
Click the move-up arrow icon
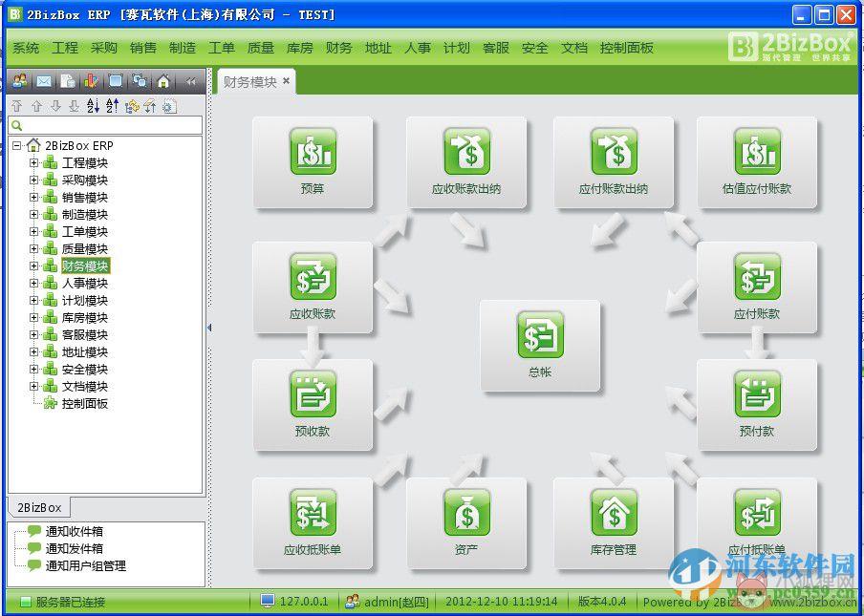[36, 106]
